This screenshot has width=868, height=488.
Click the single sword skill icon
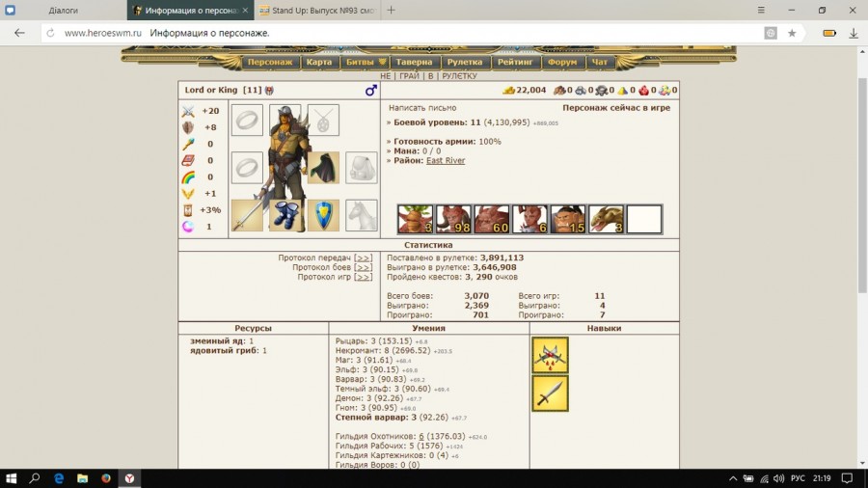pyautogui.click(x=550, y=393)
